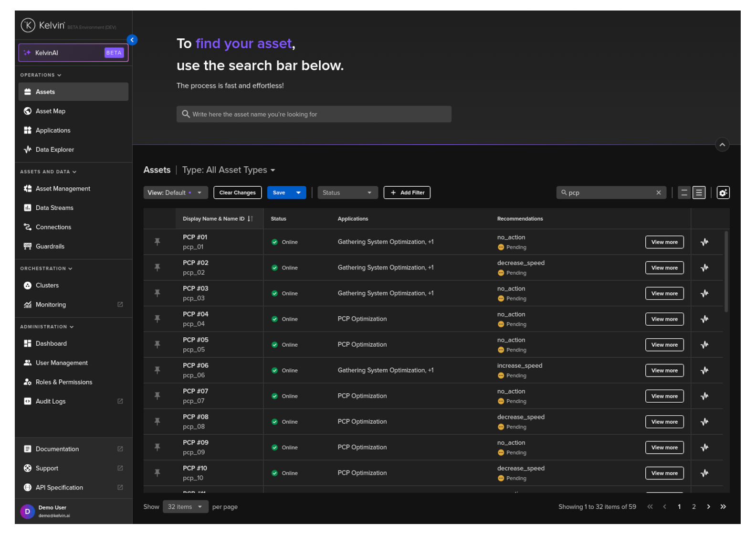Open the KelvinAI beta menu item
The height and width of the screenshot is (535, 756).
pyautogui.click(x=73, y=53)
